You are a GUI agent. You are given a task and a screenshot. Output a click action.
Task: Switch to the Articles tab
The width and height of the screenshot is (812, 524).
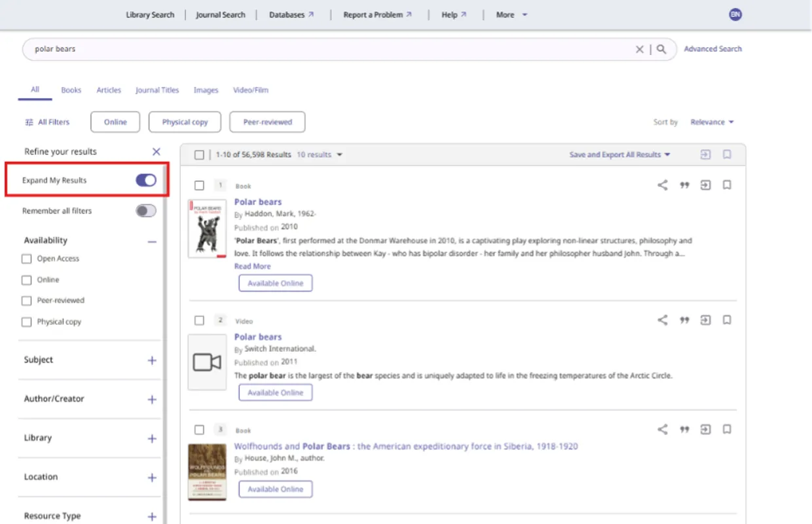pos(109,90)
